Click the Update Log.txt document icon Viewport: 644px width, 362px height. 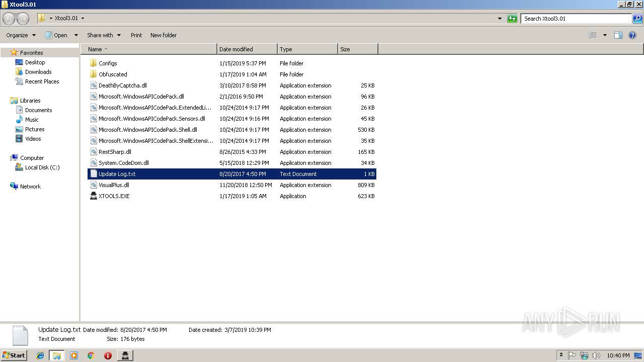93,174
